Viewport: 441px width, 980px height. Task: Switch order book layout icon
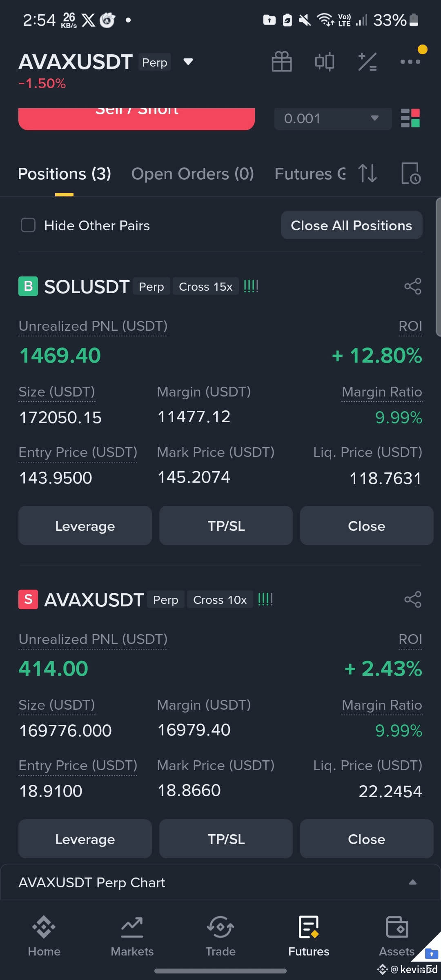[410, 118]
